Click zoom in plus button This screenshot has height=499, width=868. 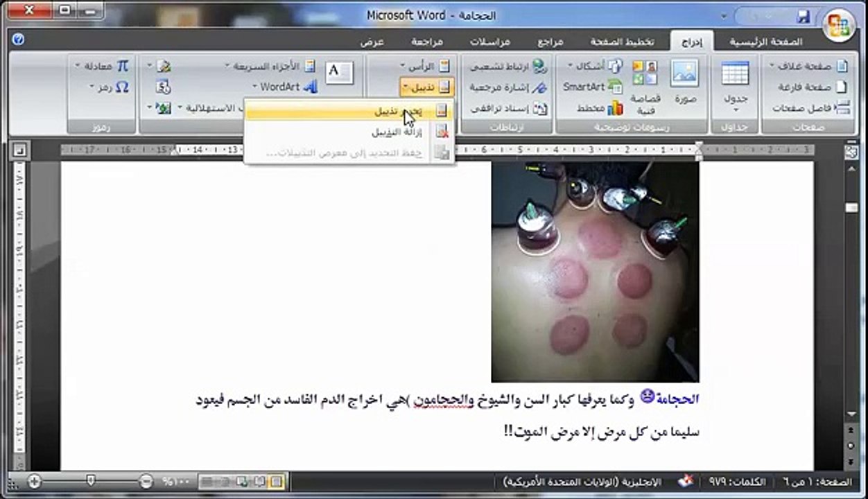(34, 480)
